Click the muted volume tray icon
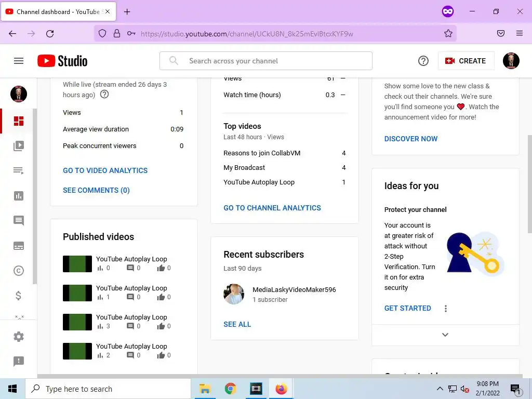 pos(464,389)
